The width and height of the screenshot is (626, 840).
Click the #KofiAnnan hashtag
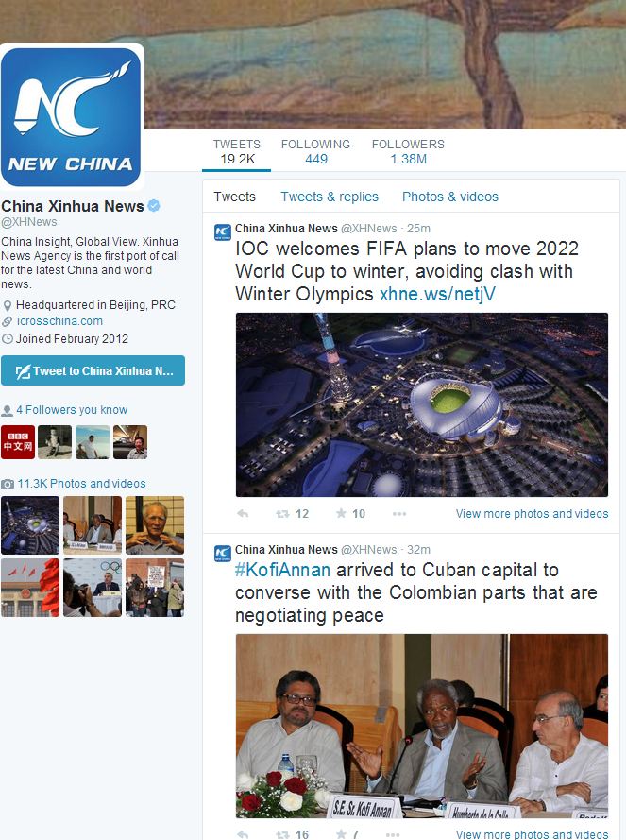[282, 570]
